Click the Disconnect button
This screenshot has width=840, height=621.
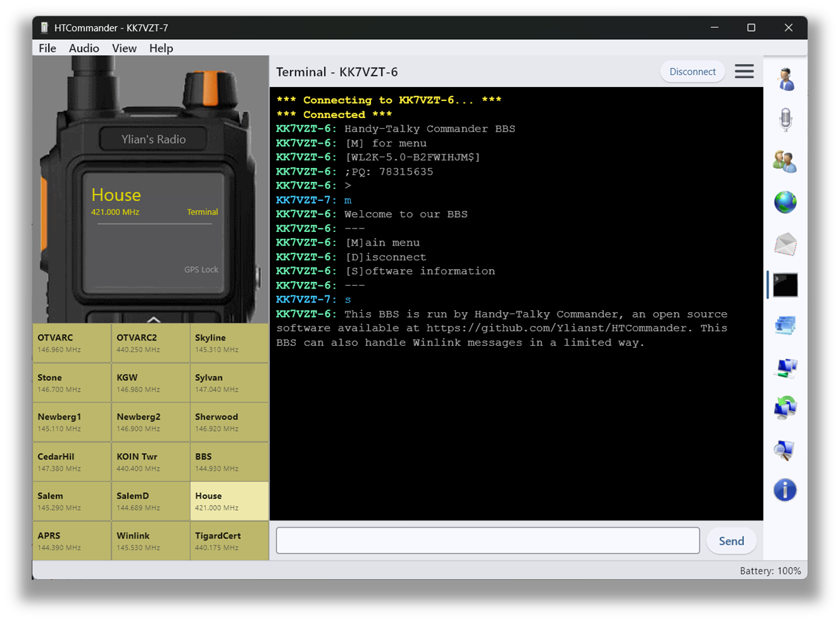(692, 71)
